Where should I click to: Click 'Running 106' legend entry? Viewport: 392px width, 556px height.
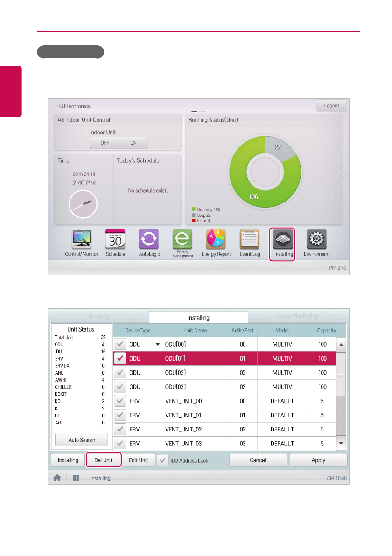coord(206,209)
